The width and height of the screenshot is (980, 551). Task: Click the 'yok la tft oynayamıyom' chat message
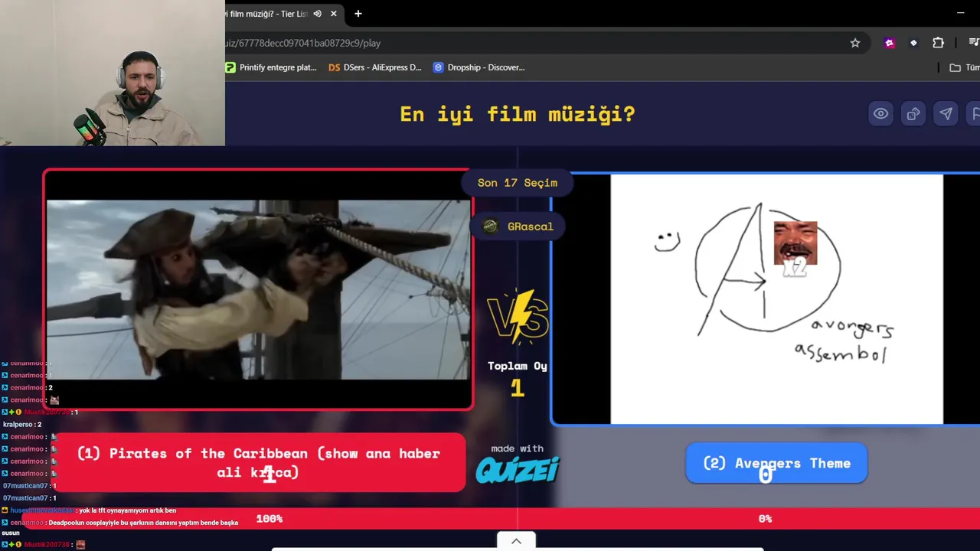click(90, 510)
